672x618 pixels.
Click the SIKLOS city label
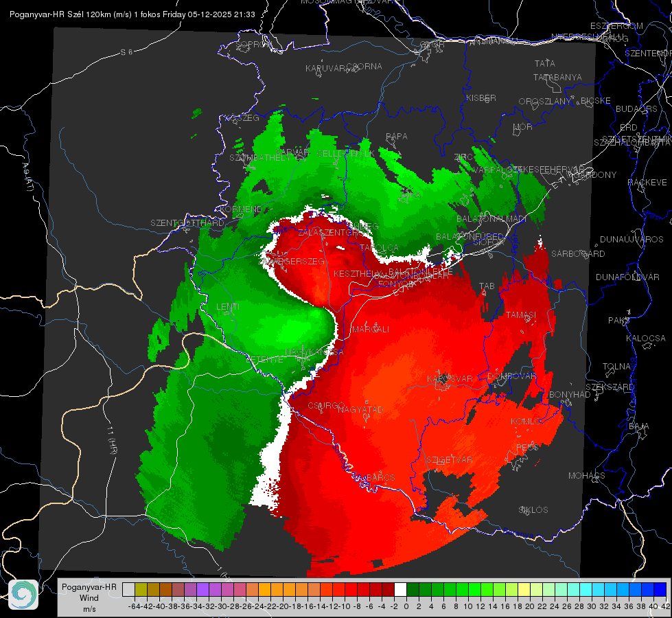533,510
